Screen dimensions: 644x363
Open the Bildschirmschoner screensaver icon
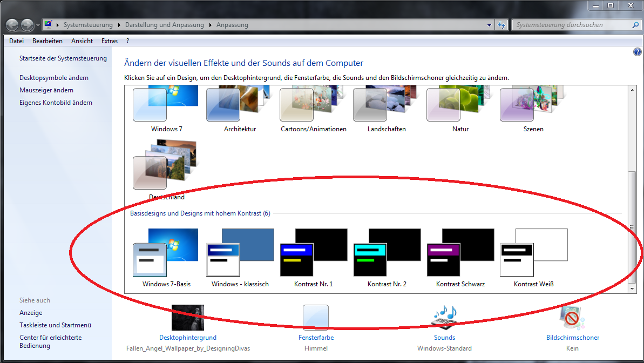pyautogui.click(x=572, y=318)
